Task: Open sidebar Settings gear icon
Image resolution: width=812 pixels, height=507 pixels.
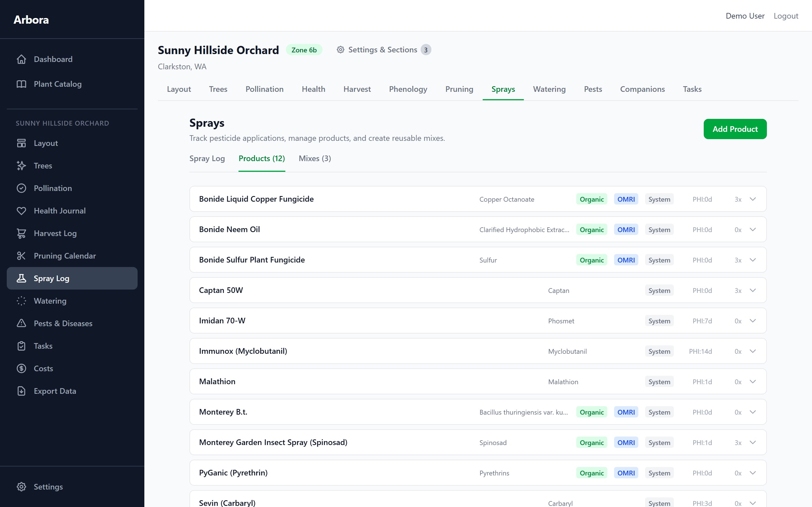Action: [21, 486]
